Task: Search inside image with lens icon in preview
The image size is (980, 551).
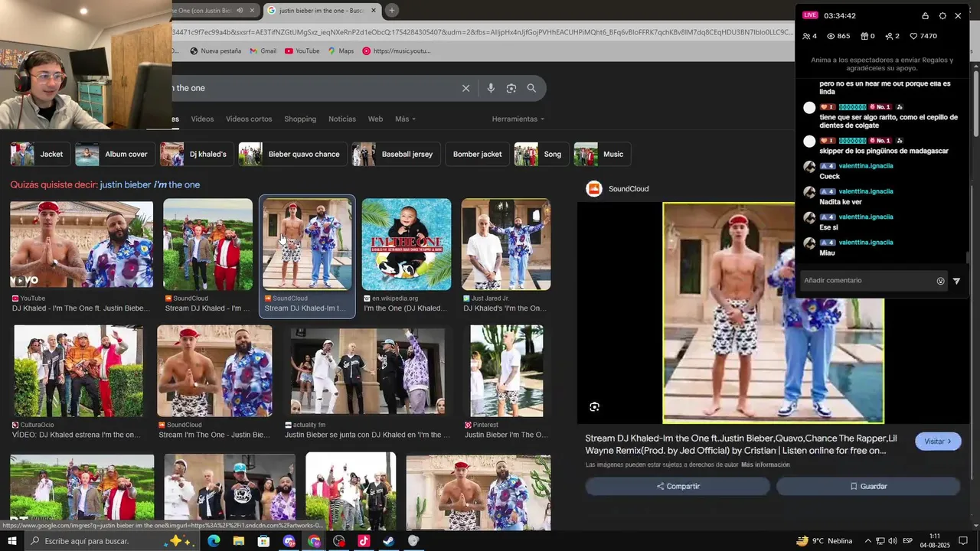Action: click(x=594, y=407)
